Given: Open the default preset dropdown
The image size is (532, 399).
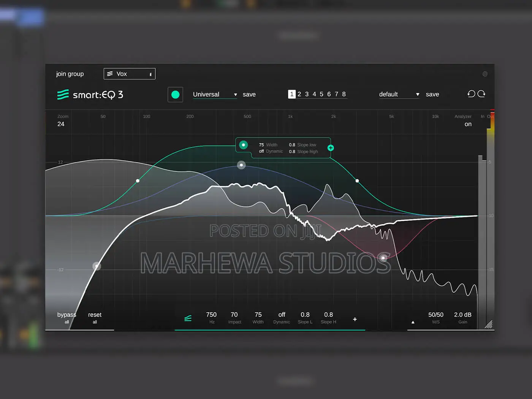Looking at the screenshot, I should (399, 94).
